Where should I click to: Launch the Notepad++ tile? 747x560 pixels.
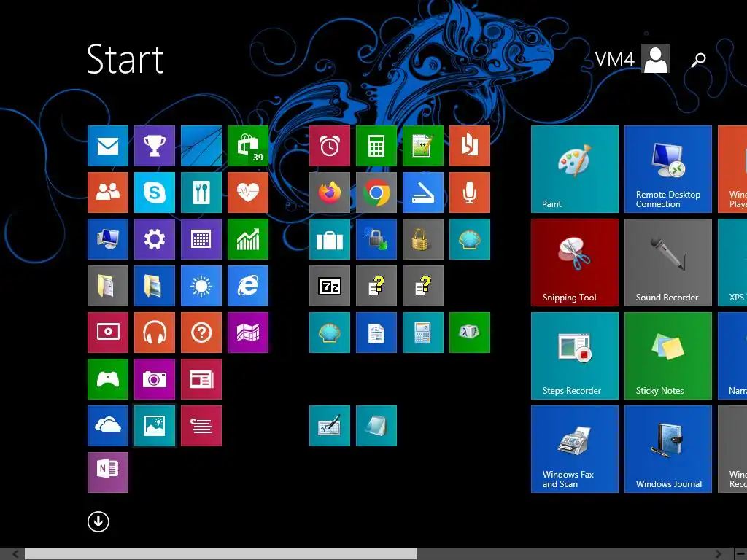coord(423,146)
